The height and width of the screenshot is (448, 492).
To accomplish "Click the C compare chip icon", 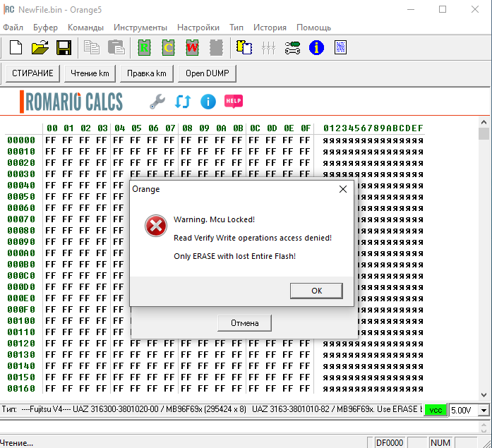I will 168,48.
